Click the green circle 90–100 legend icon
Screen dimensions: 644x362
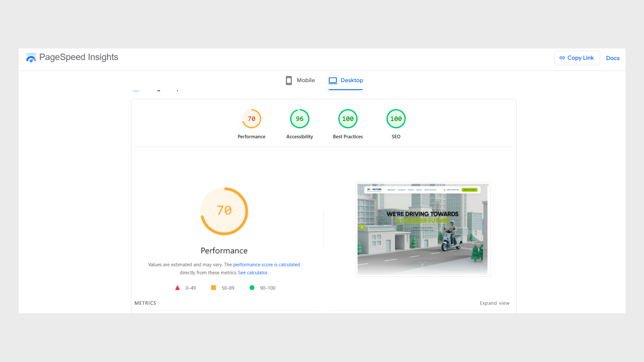(x=252, y=288)
